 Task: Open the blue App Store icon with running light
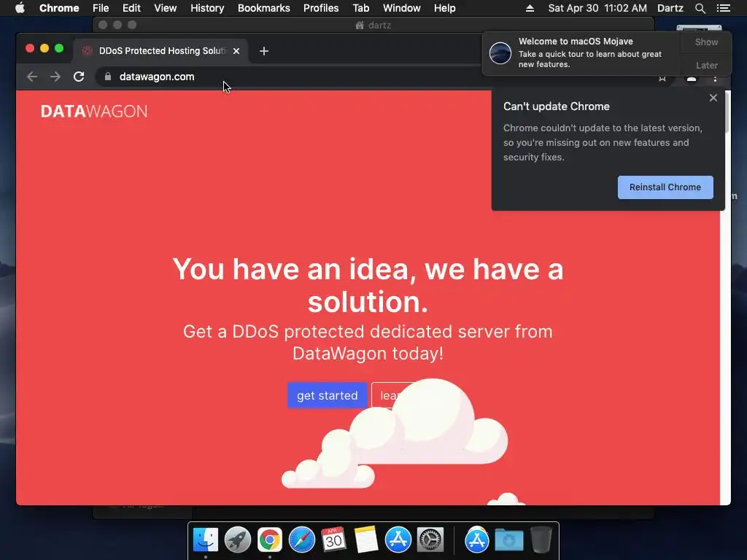tap(398, 540)
